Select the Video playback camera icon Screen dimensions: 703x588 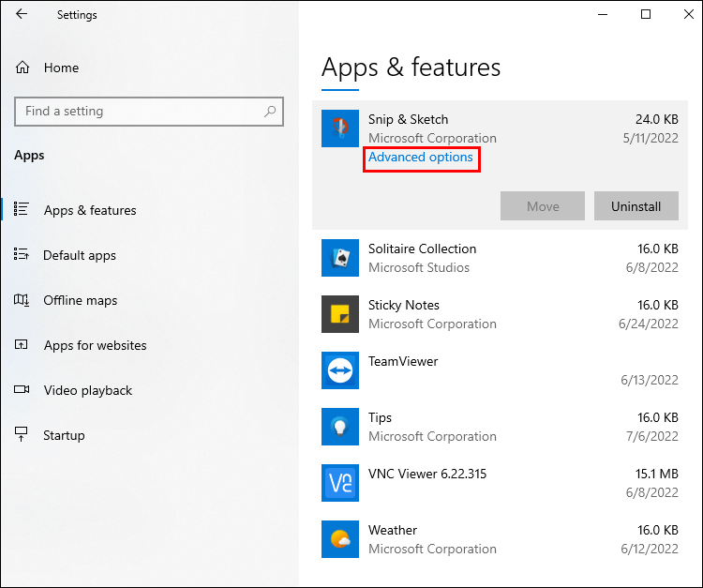pos(22,389)
